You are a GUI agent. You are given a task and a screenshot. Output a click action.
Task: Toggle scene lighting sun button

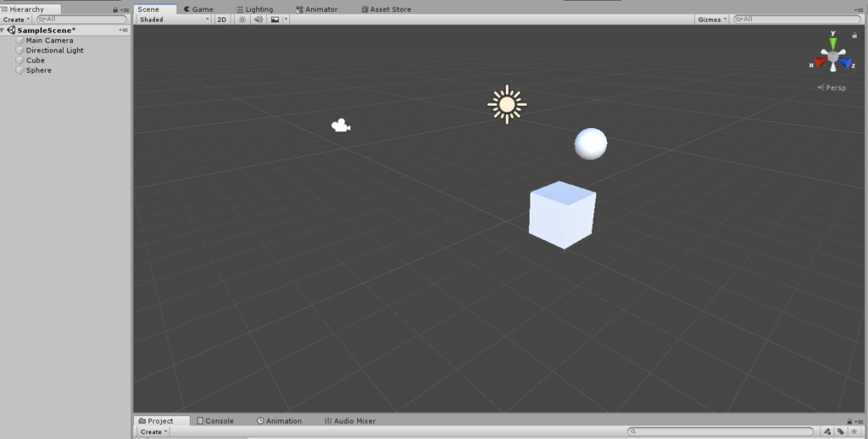(242, 19)
